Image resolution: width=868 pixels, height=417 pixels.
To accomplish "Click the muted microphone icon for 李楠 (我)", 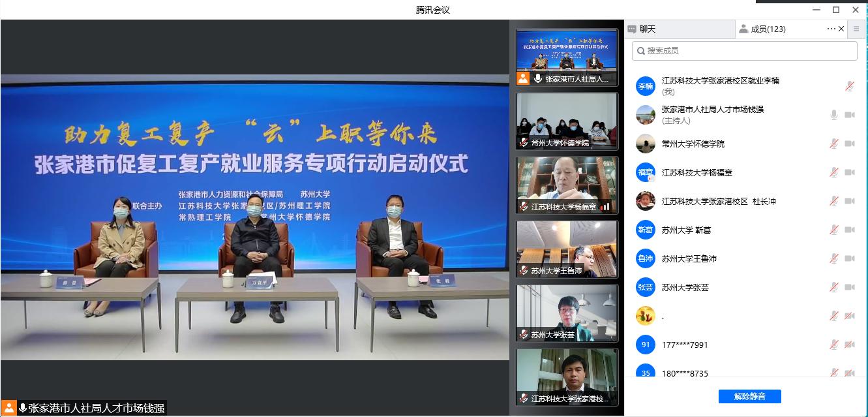I will point(849,86).
